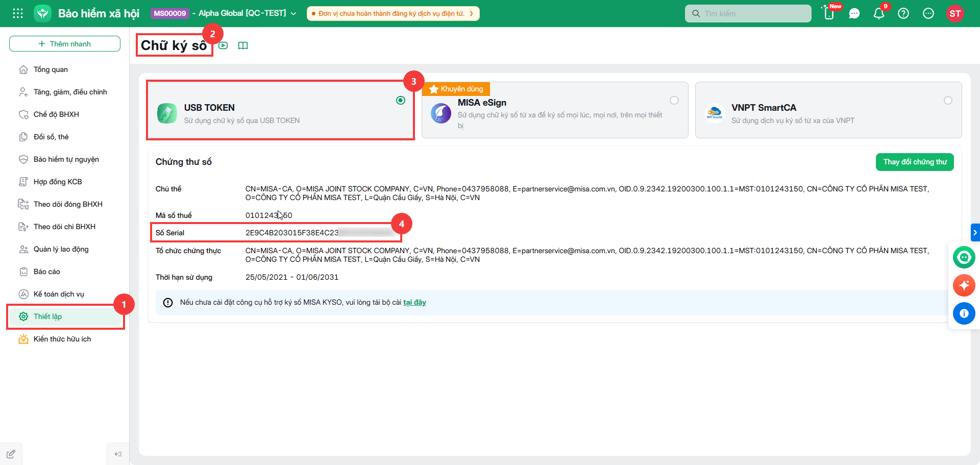Click the Quản lý lao động people icon
The width and height of the screenshot is (980, 465).
pos(23,249)
